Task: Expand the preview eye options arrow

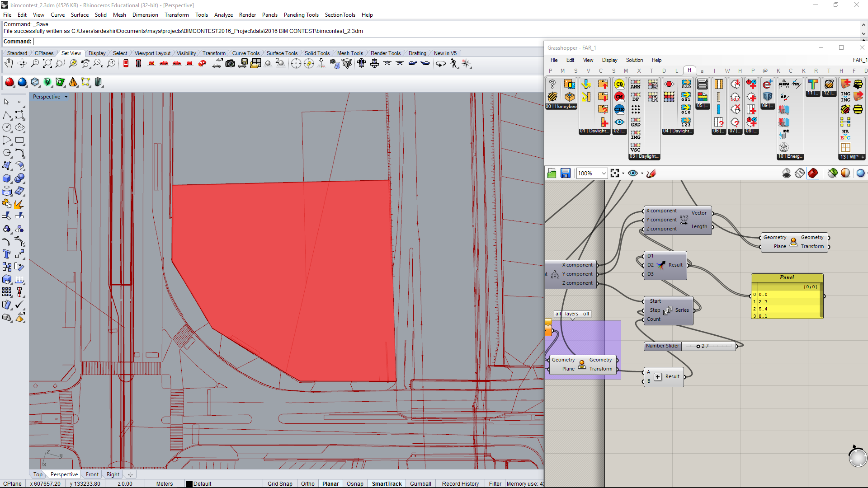Action: (x=642, y=174)
